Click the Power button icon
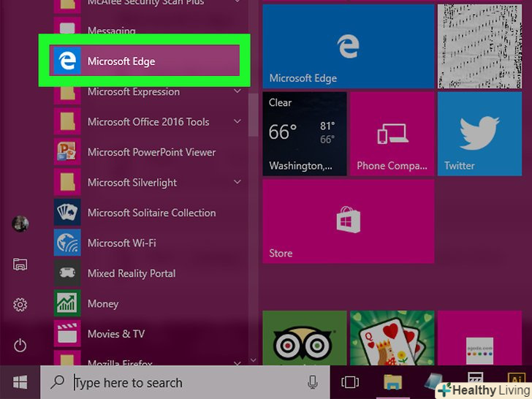 click(x=20, y=346)
